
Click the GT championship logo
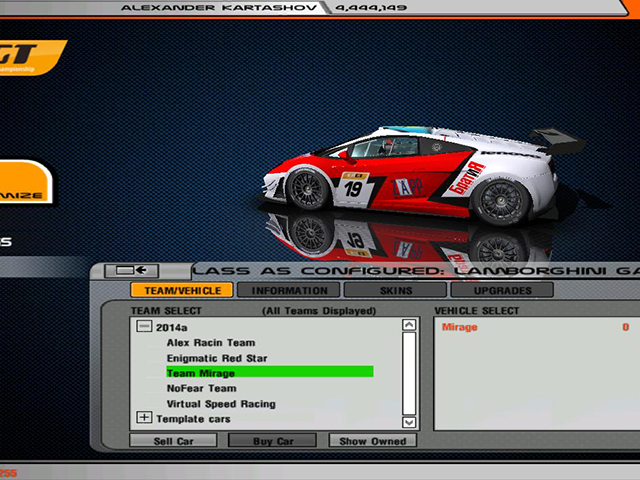pos(32,58)
